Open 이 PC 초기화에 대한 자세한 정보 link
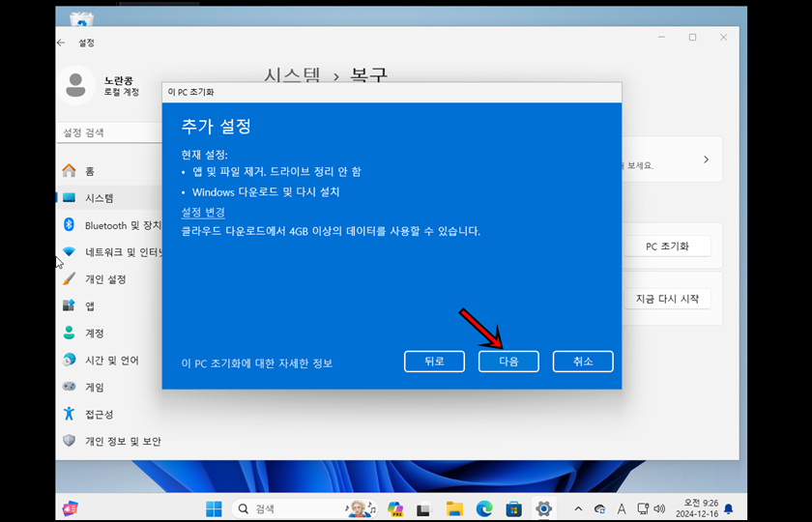812x522 pixels. click(x=257, y=363)
